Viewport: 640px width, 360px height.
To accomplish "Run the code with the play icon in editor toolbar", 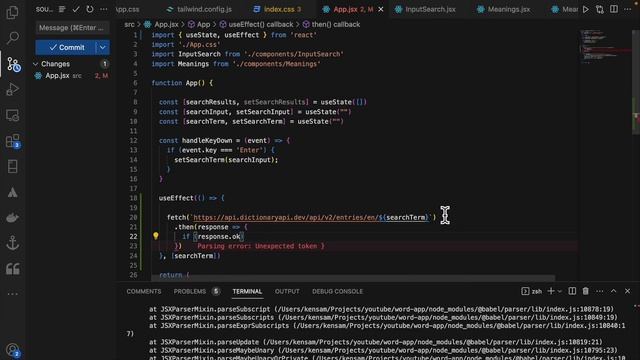I will (x=586, y=9).
